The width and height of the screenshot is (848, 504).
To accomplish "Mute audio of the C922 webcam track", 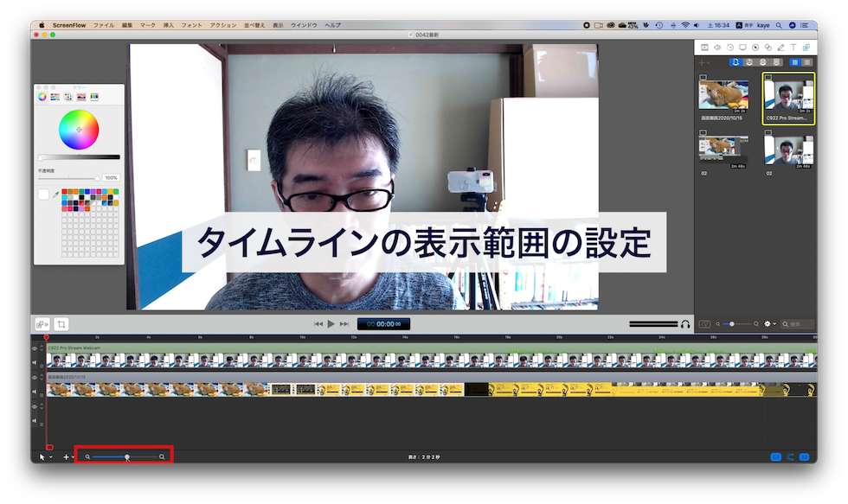I will pyautogui.click(x=35, y=363).
